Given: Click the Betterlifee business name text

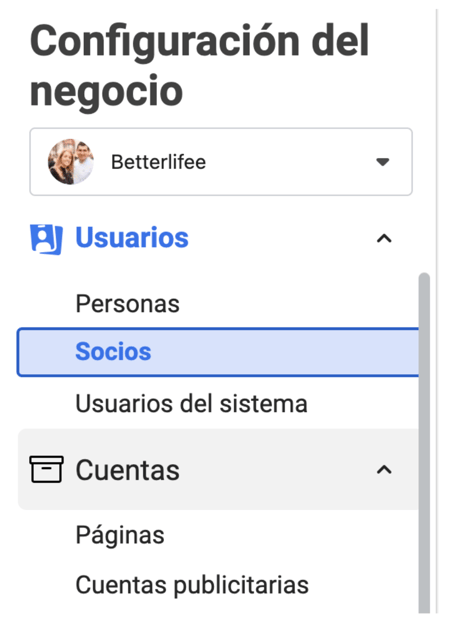Looking at the screenshot, I should click(158, 162).
